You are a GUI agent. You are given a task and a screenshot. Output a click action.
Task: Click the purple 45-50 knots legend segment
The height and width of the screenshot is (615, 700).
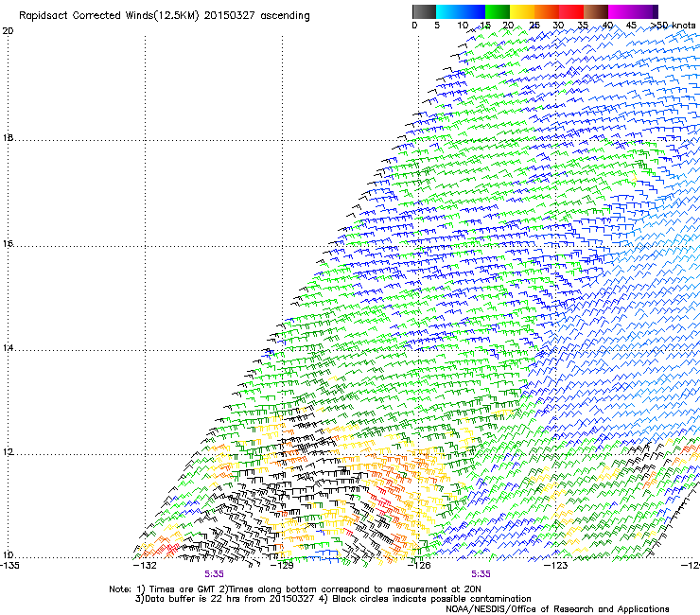click(x=645, y=11)
